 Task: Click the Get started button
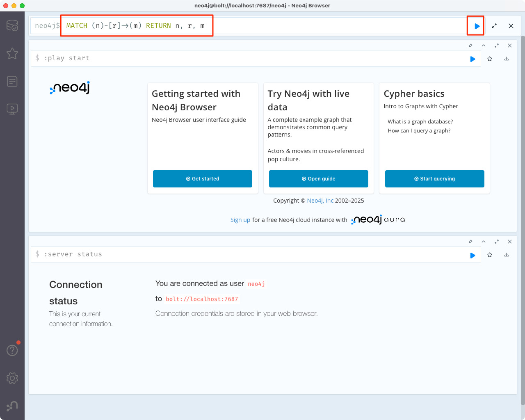(203, 179)
